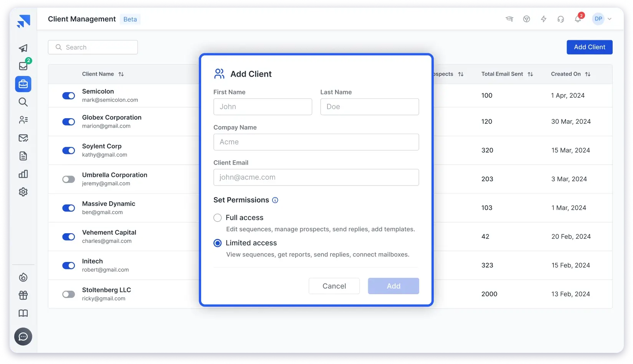
Task: Sort by Total Email Sent column
Action: tap(530, 74)
